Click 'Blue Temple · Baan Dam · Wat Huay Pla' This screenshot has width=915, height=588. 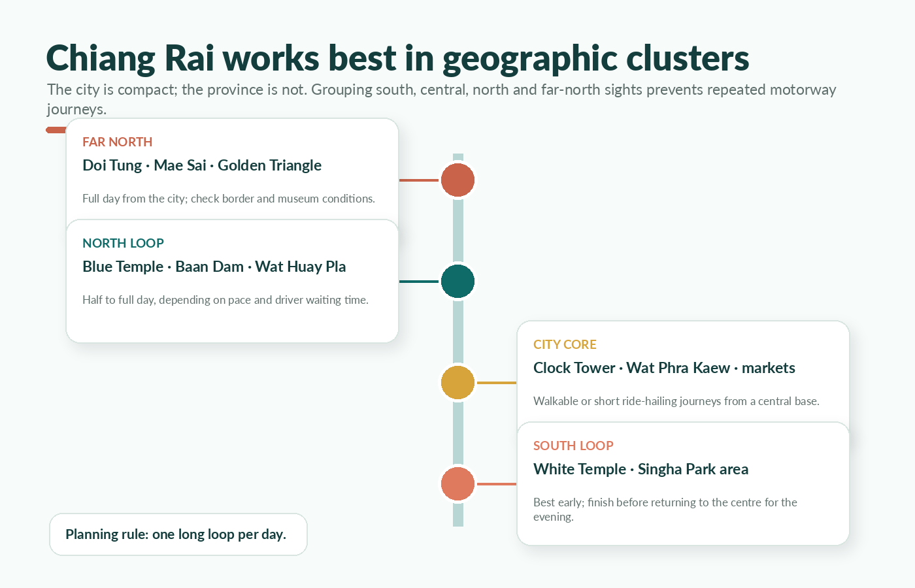click(x=214, y=267)
